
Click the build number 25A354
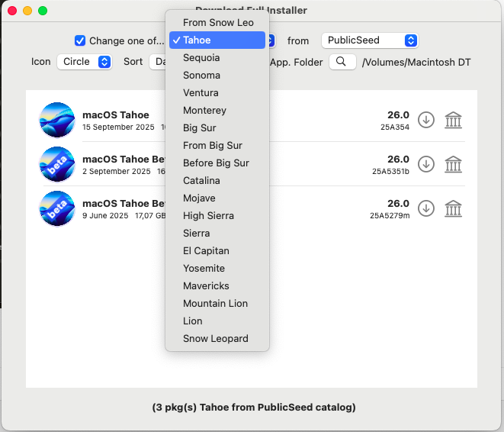coord(395,127)
